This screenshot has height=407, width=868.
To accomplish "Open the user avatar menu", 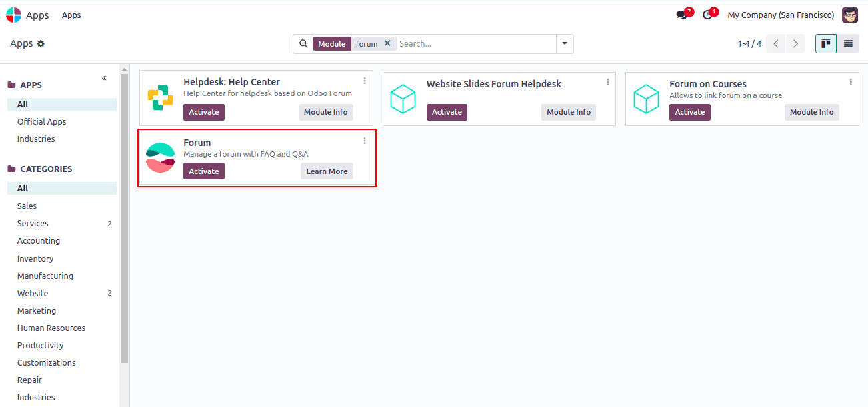I will pos(849,15).
